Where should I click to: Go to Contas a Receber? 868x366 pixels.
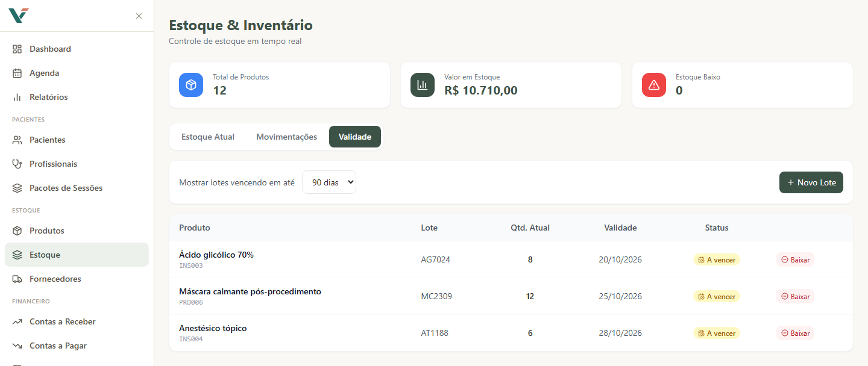pos(77,321)
